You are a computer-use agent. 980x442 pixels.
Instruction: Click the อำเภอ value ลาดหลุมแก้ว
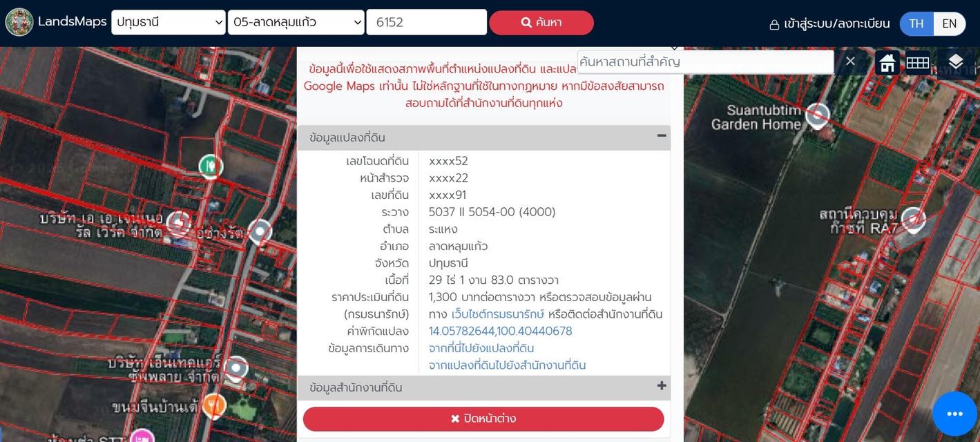click(458, 247)
